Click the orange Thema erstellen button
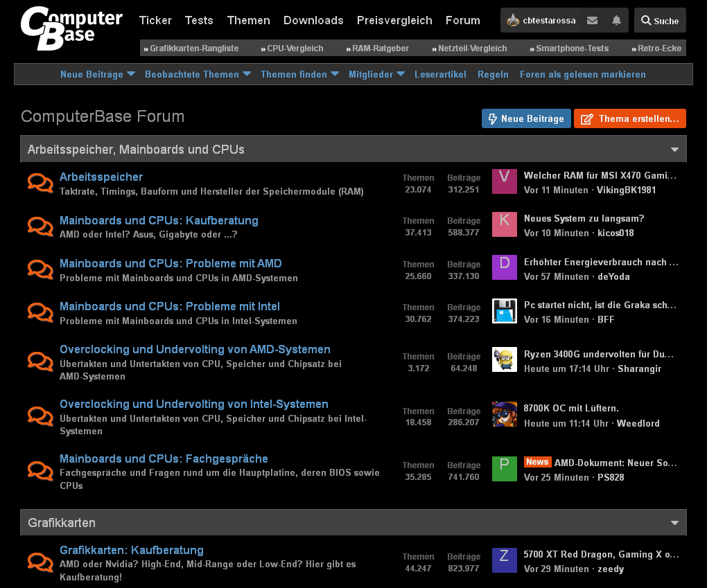 pyautogui.click(x=630, y=118)
